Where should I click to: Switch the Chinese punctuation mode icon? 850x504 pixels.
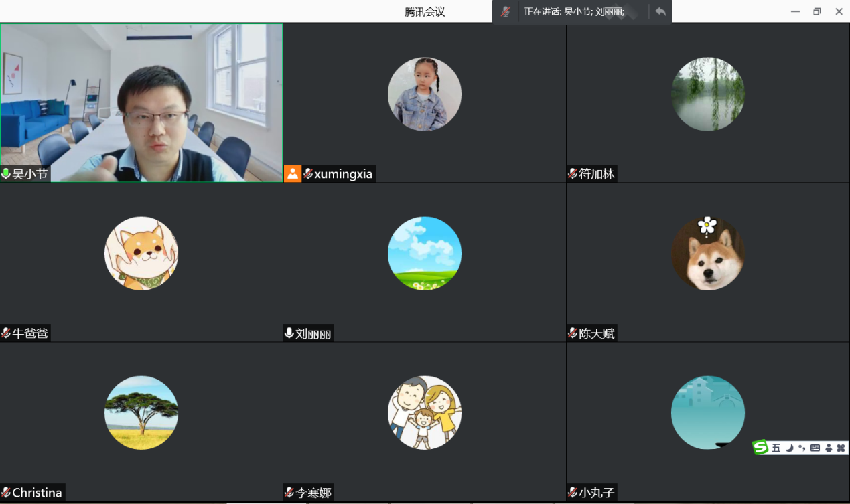coord(802,448)
